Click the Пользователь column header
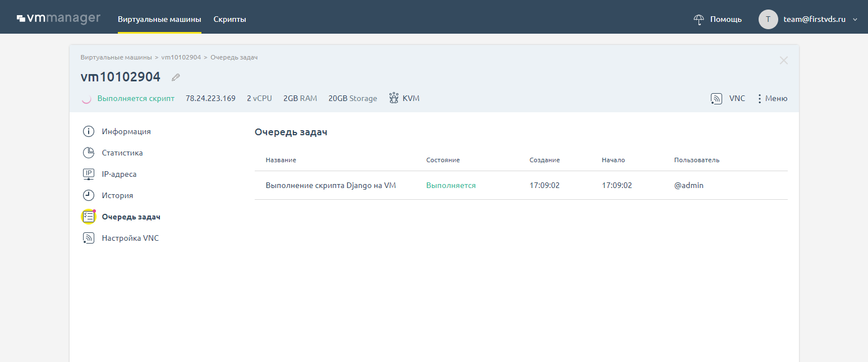This screenshot has height=362, width=868. tap(696, 160)
